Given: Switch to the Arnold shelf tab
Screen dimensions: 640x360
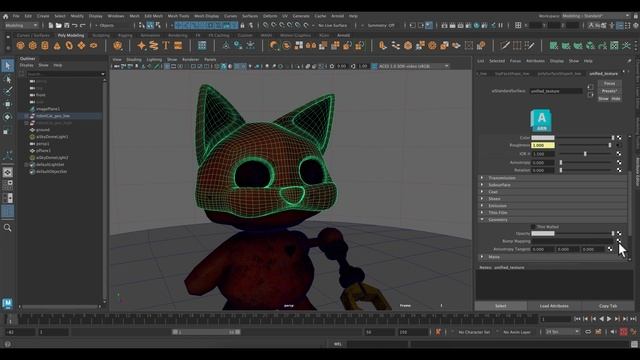Looking at the screenshot, I should click(x=343, y=36).
